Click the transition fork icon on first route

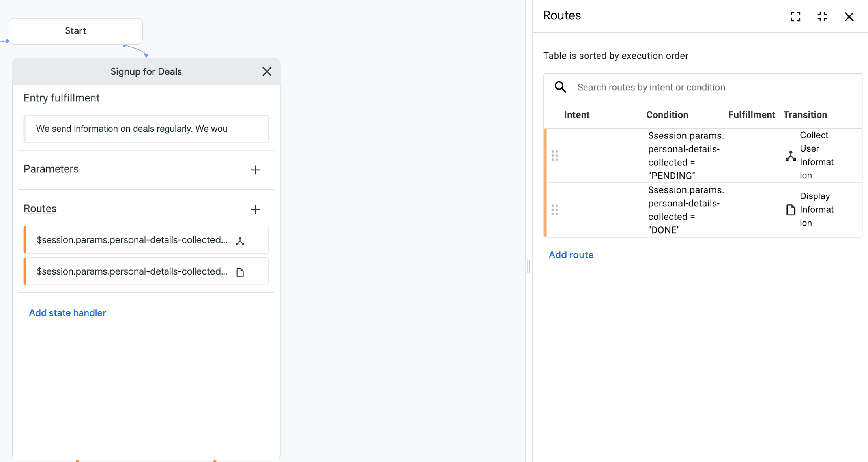click(x=791, y=155)
